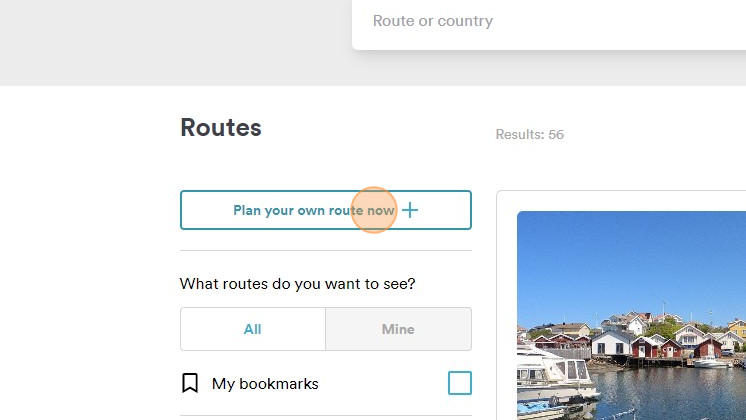Click the gray banner left of the search box
Image resolution: width=746 pixels, height=420 pixels.
170,40
